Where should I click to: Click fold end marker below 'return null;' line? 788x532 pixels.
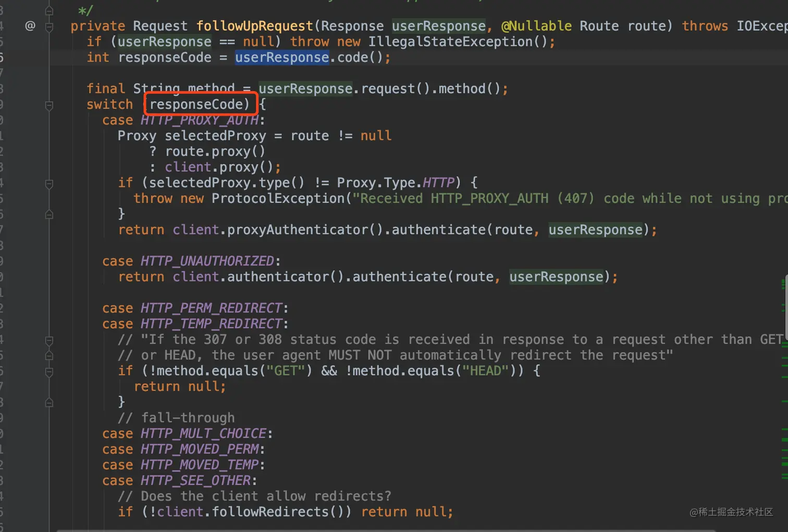click(x=49, y=402)
